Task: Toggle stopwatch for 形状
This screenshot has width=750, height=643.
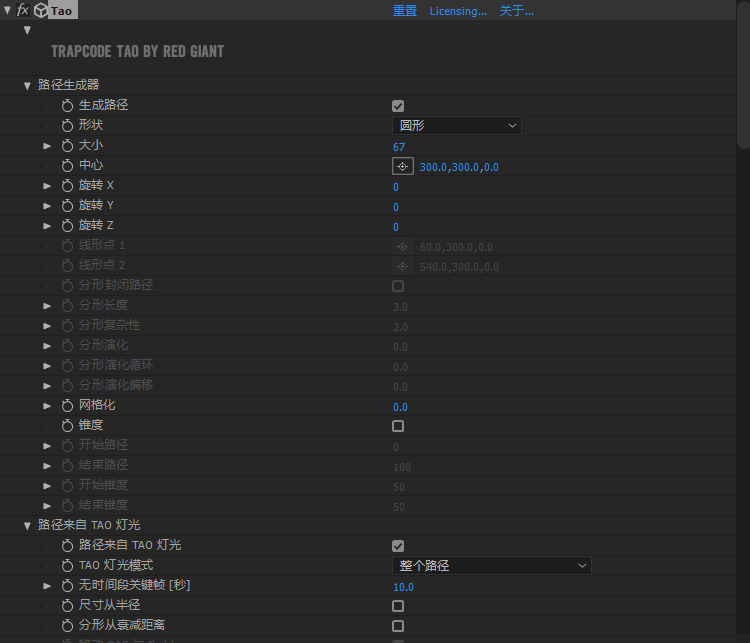Action: (67, 126)
